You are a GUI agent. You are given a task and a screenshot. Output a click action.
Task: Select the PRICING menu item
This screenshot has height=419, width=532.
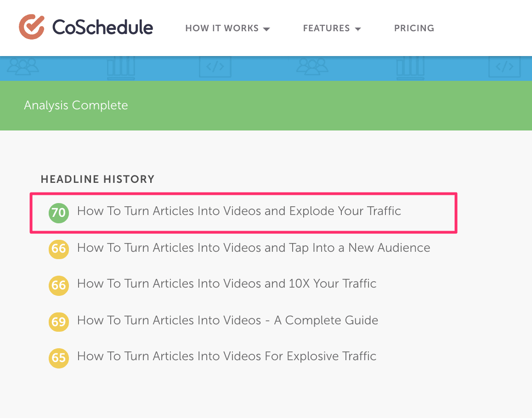click(414, 28)
